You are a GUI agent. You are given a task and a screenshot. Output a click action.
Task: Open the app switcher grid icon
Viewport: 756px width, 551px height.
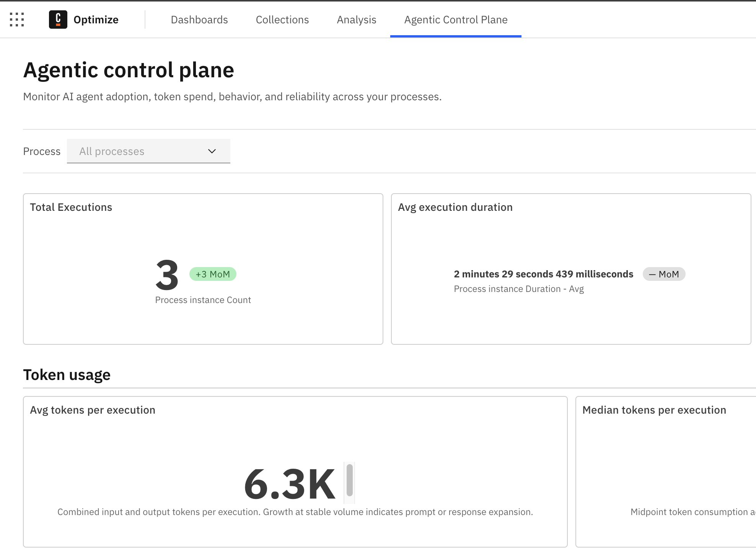[x=17, y=20]
